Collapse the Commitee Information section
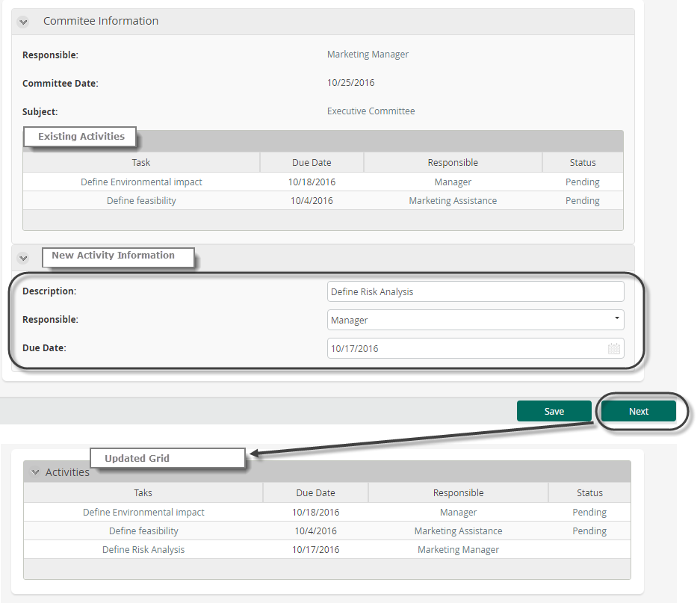700x603 pixels. tap(23, 22)
